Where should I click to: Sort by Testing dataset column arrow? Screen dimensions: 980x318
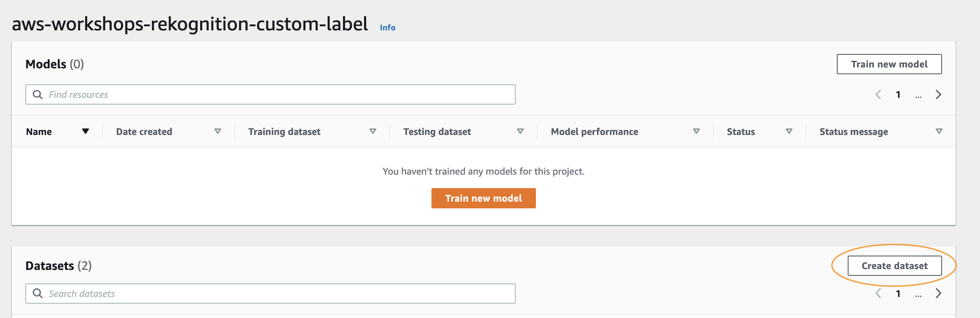pyautogui.click(x=520, y=131)
